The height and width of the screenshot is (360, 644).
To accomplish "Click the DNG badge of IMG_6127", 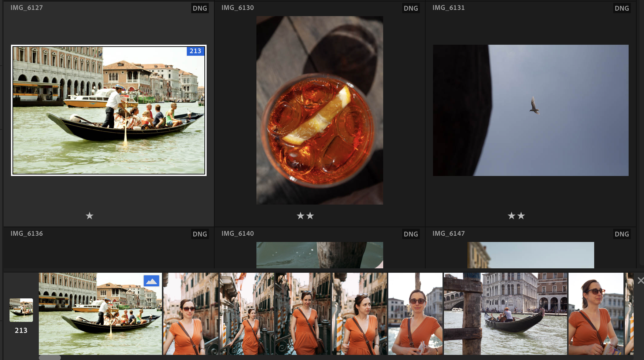I will 200,8.
